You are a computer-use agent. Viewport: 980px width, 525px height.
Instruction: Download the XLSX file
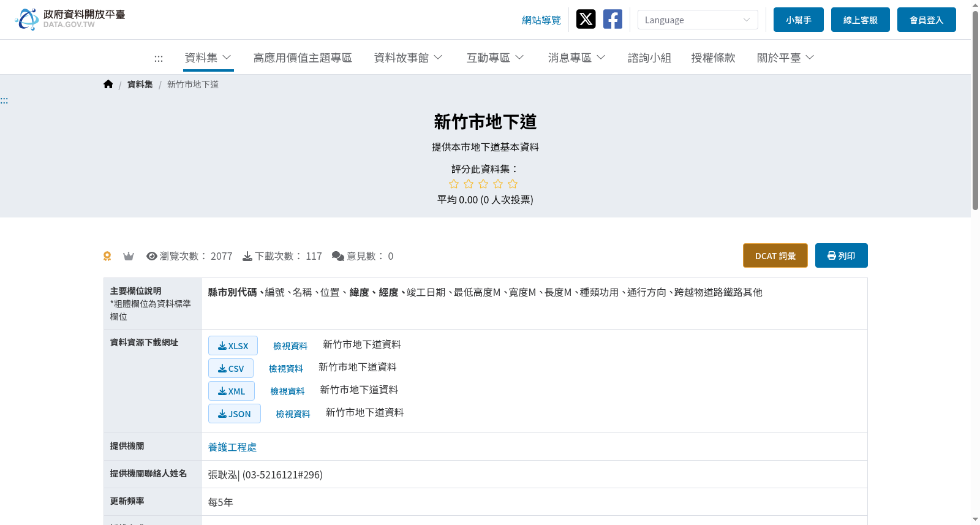(x=233, y=346)
